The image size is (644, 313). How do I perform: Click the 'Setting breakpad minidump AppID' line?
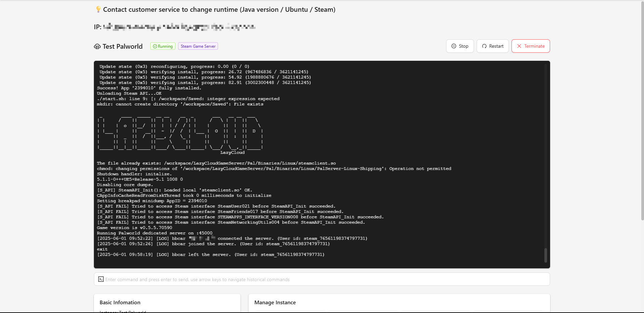(152, 201)
